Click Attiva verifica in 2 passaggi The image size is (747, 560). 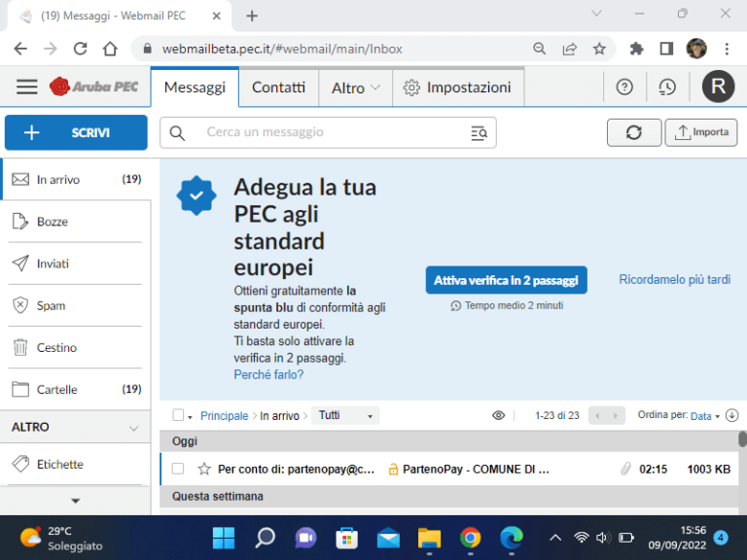tap(506, 280)
